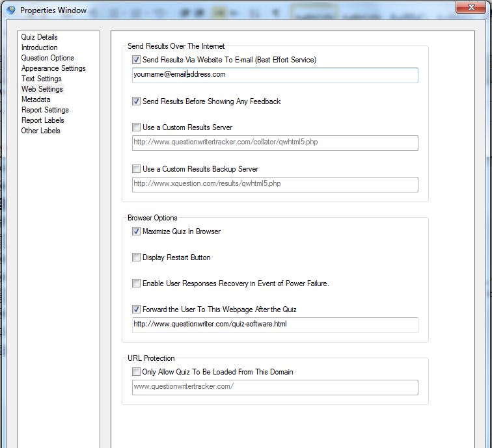Viewport: 492px width, 448px height.
Task: Click the custom results server URL field
Action: [x=275, y=143]
